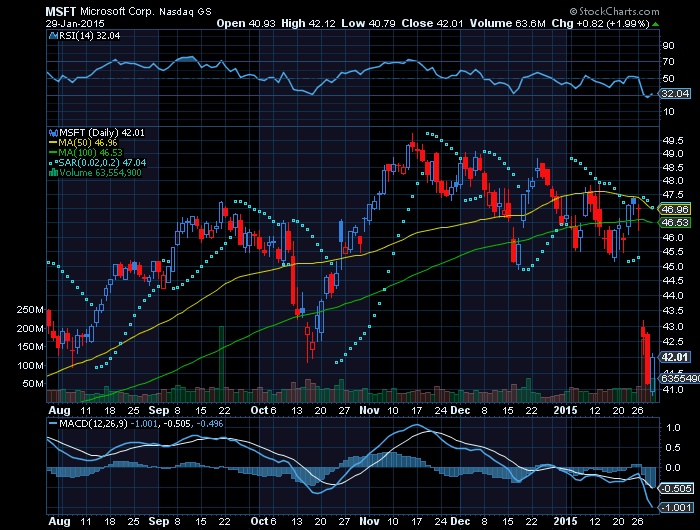Viewport: 700px width, 530px height.
Task: Click the candlestick icon beside MSFT (Daily)
Action: (x=53, y=133)
